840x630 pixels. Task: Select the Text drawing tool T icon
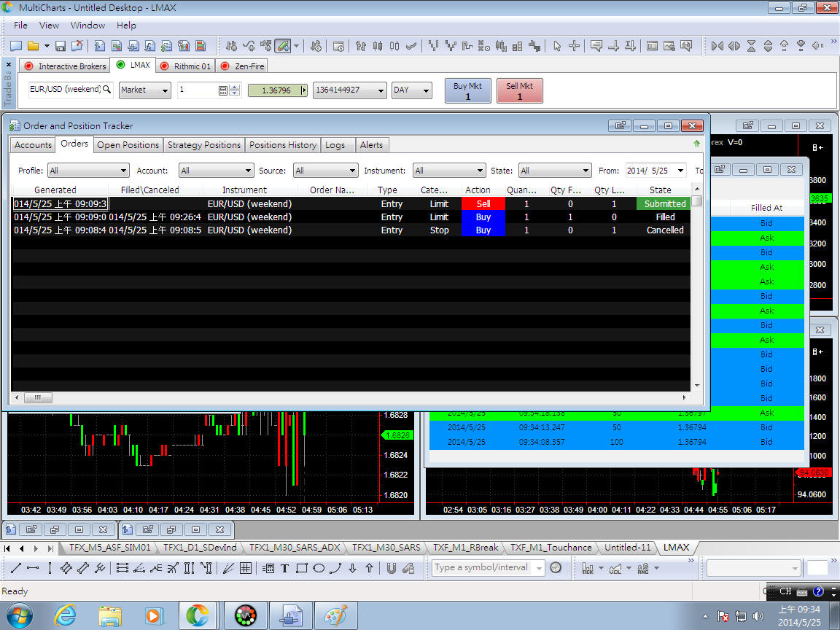click(284, 569)
